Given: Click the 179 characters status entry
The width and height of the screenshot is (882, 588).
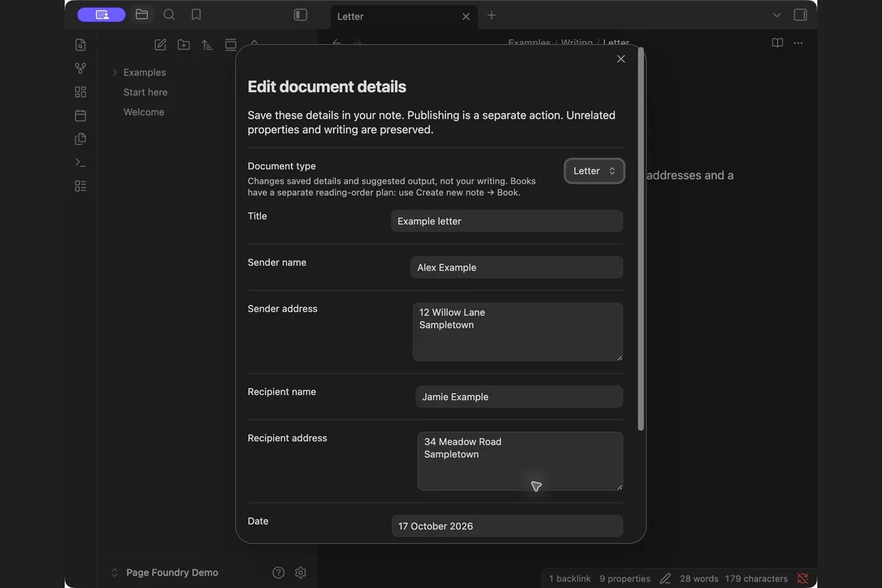Looking at the screenshot, I should [x=756, y=578].
